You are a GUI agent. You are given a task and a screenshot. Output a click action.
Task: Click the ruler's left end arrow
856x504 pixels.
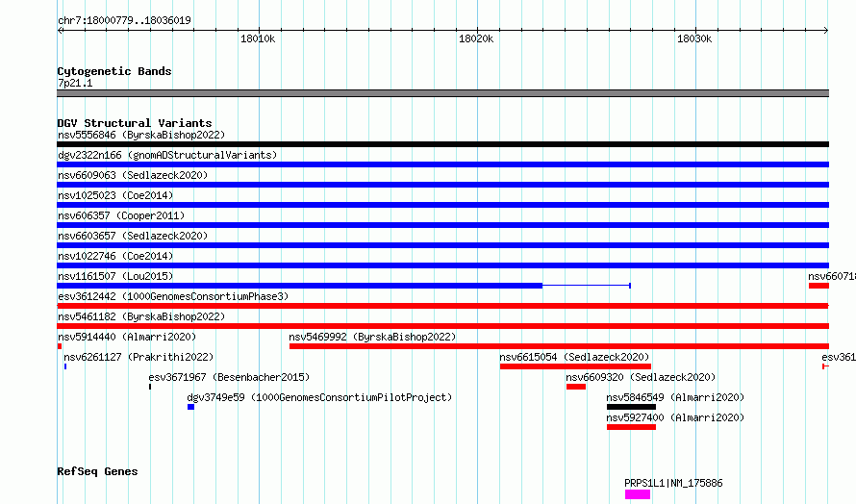click(60, 30)
